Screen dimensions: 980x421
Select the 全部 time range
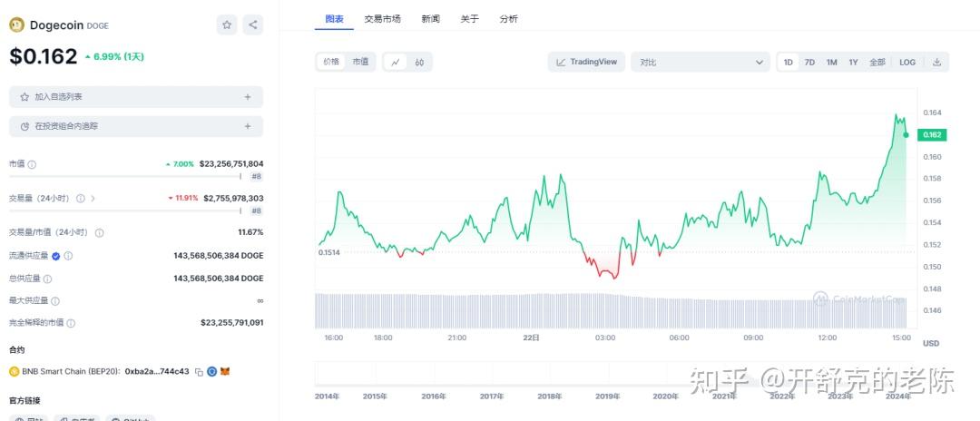pos(877,62)
